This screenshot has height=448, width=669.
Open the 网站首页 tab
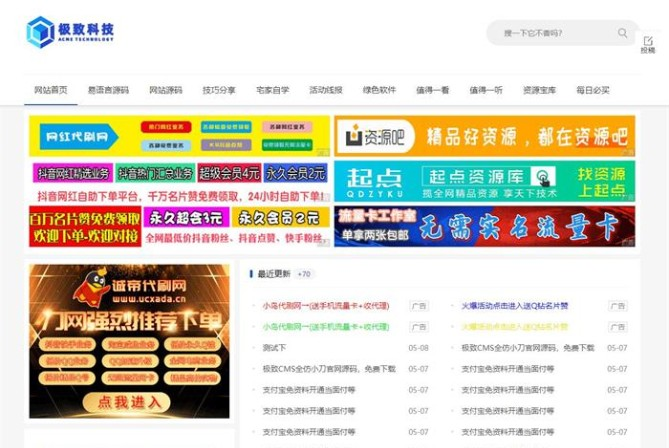(50, 90)
